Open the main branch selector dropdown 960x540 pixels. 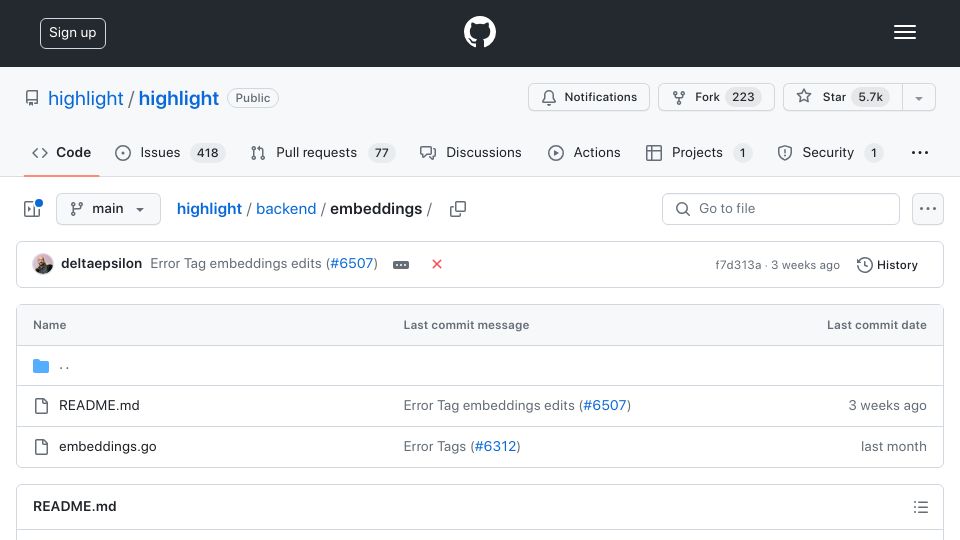tap(108, 209)
